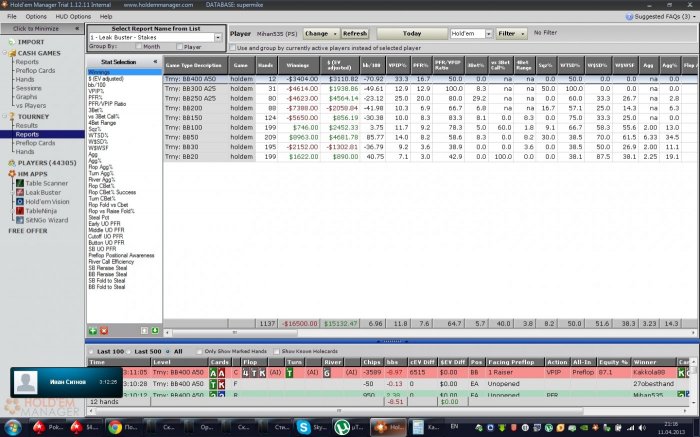Sort by the Winnings column header

pyautogui.click(x=298, y=65)
